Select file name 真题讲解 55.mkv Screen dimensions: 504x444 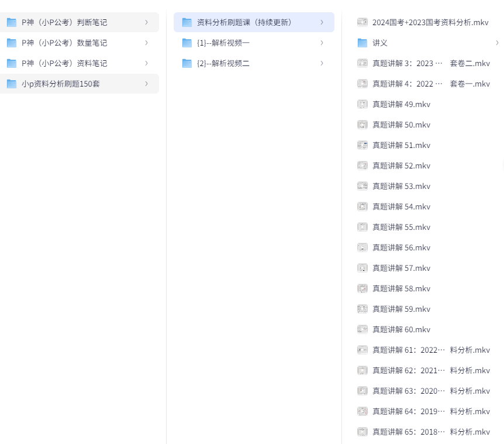[402, 227]
